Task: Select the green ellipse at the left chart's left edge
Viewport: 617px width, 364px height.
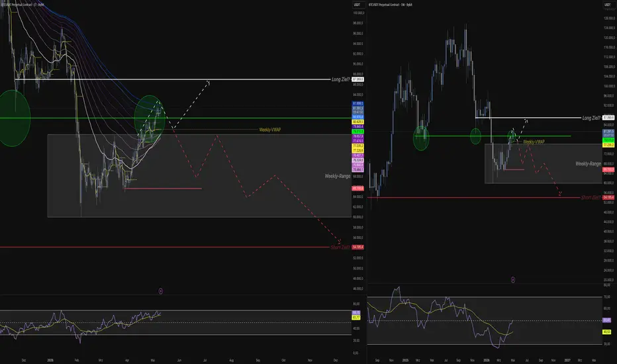Action: click(x=13, y=118)
